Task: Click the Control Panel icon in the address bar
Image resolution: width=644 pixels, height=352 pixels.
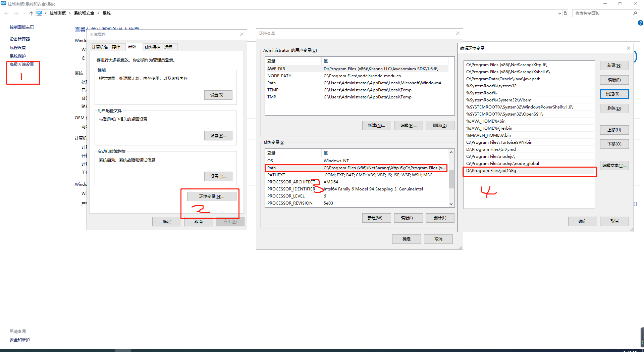Action: (x=40, y=13)
